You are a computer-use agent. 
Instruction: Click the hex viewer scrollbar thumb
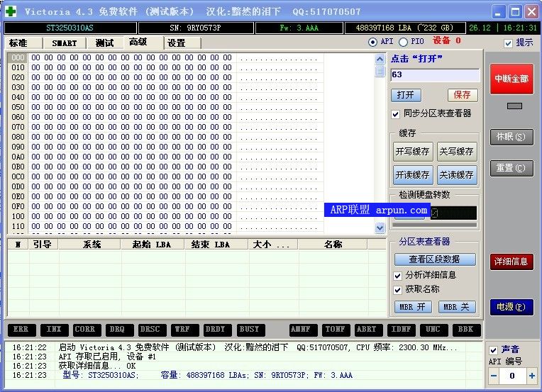click(x=380, y=71)
